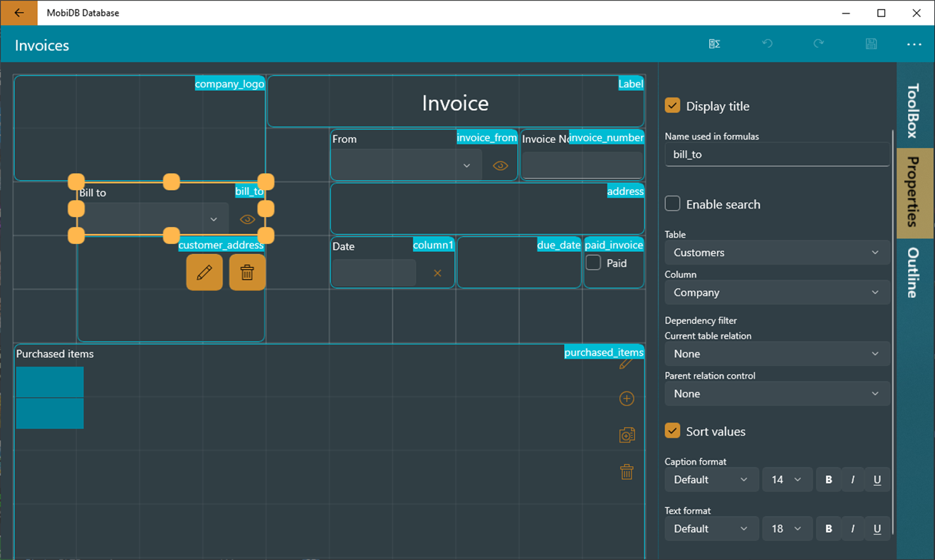The height and width of the screenshot is (560, 935).
Task: Click the add circle icon in Purchased items
Action: 627,398
